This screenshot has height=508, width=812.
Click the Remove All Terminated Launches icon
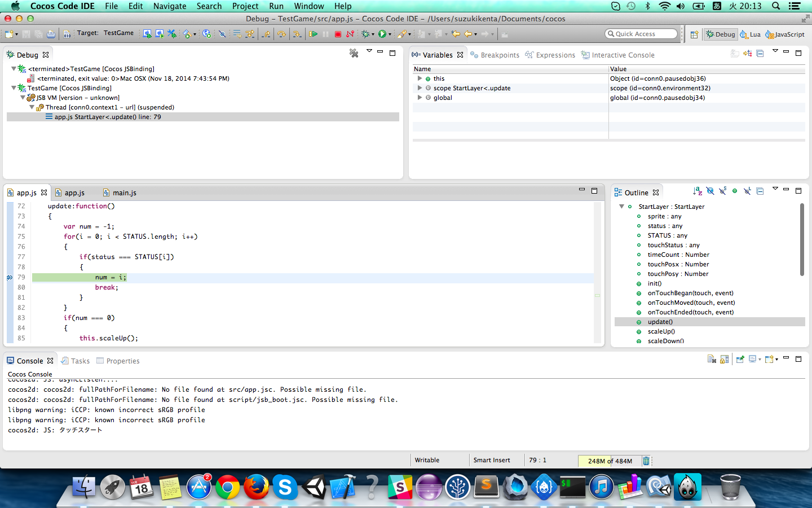point(354,53)
